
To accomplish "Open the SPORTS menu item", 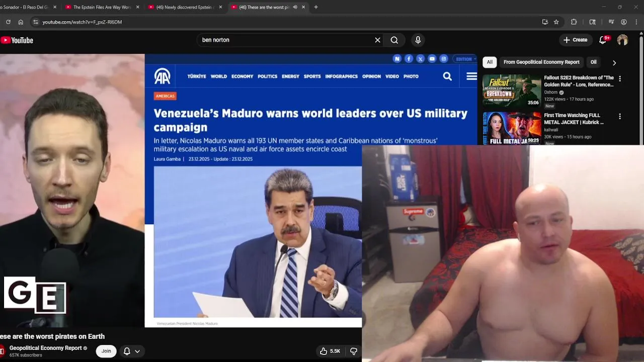I will pyautogui.click(x=312, y=76).
